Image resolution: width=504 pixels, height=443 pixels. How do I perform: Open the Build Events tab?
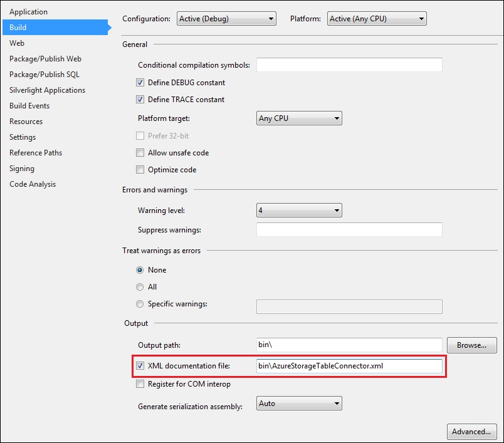(29, 106)
